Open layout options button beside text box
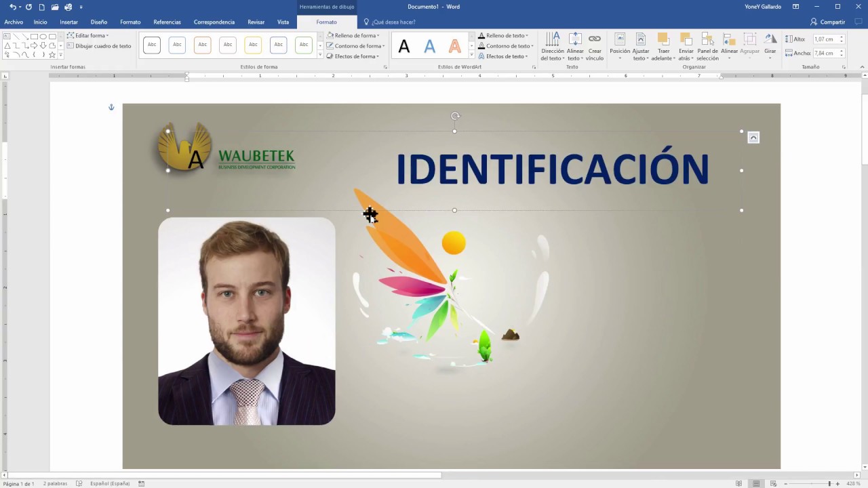This screenshot has width=868, height=488. (753, 138)
